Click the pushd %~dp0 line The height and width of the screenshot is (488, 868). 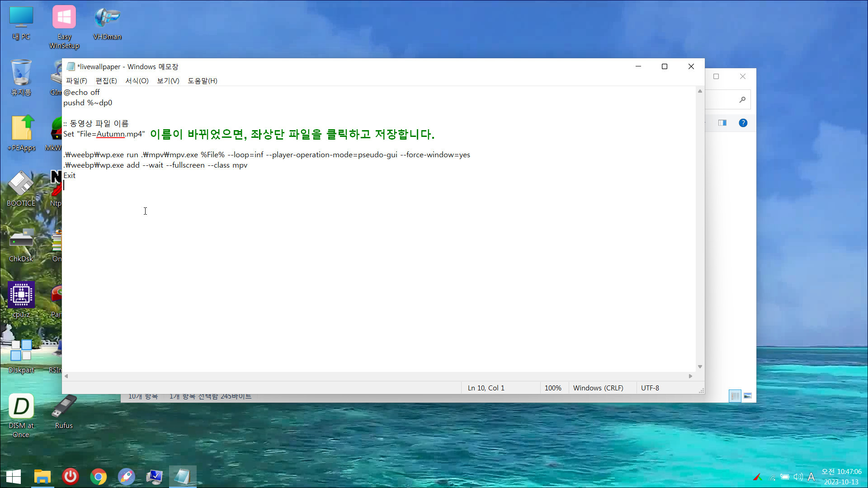point(88,103)
